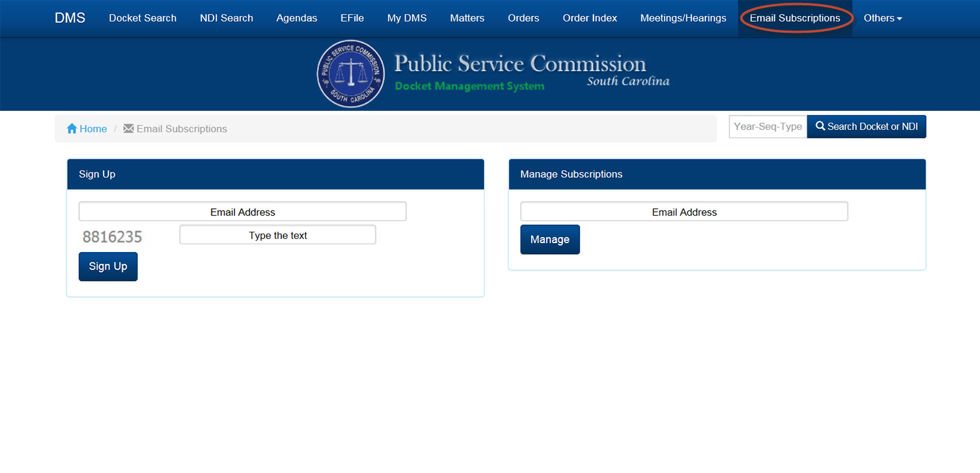Image resolution: width=980 pixels, height=473 pixels.
Task: Click the DMS brand link
Action: pyautogui.click(x=70, y=18)
